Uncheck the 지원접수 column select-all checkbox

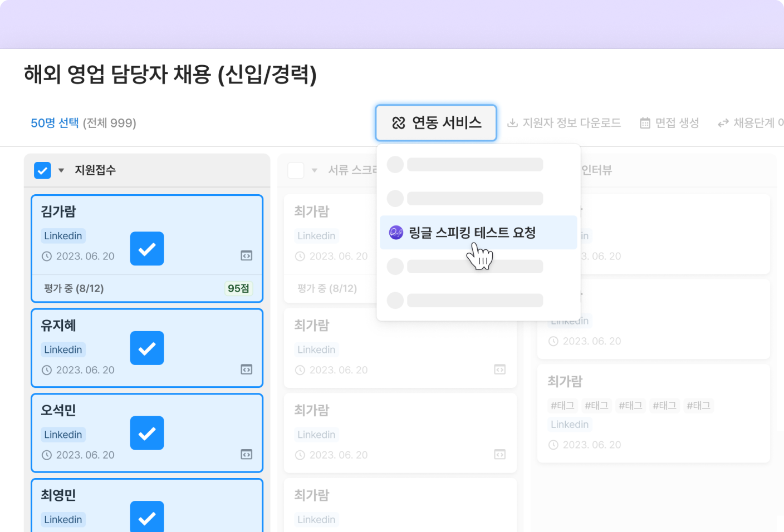[42, 170]
